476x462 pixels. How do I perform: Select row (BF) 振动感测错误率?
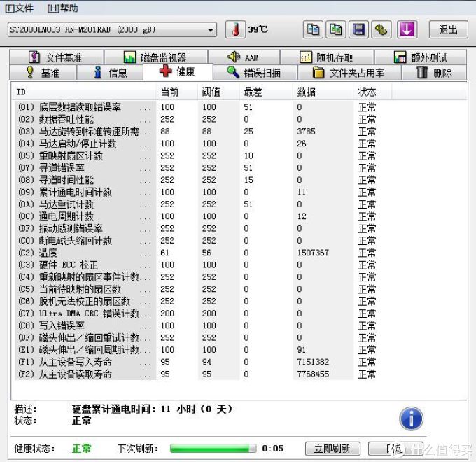coord(197,228)
